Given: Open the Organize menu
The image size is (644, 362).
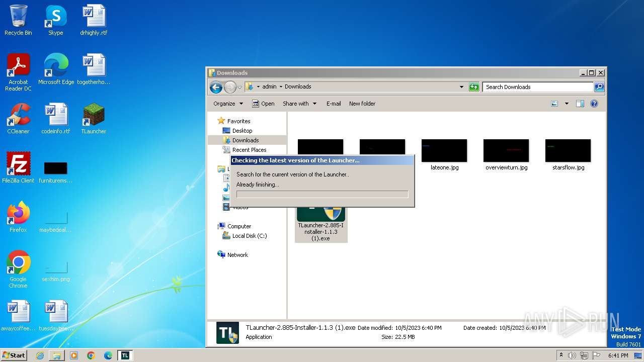Looking at the screenshot, I should [228, 104].
